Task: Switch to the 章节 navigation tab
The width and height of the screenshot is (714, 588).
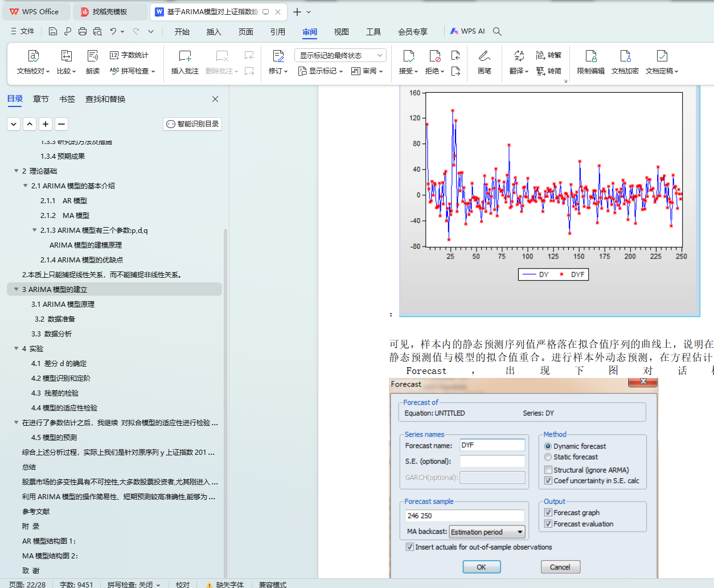Action: click(41, 99)
